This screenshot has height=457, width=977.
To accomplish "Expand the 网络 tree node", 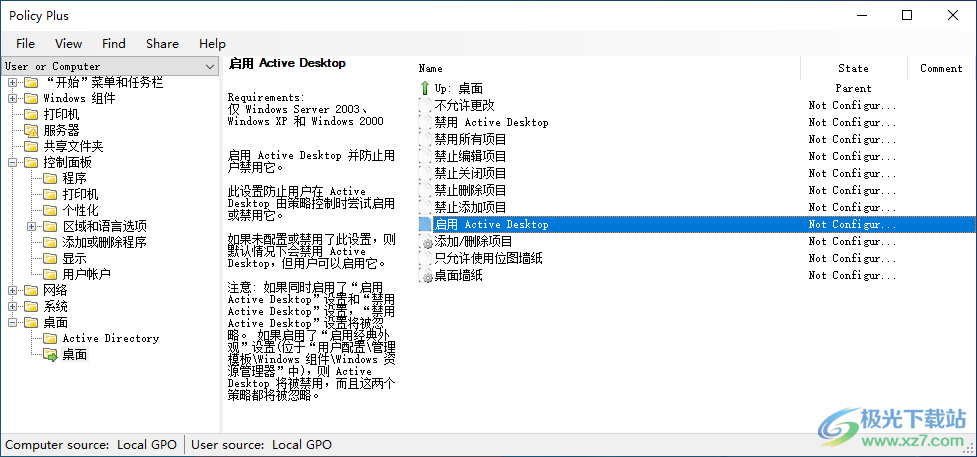I will 12,290.
